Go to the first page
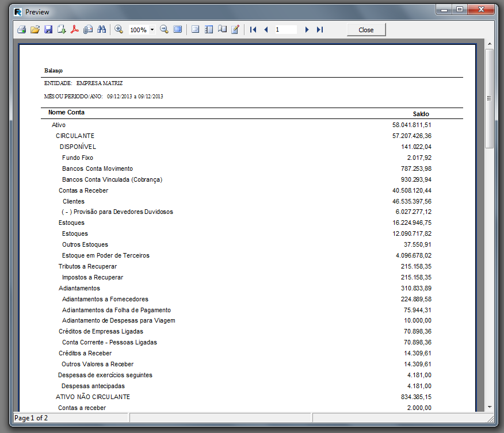 point(253,29)
